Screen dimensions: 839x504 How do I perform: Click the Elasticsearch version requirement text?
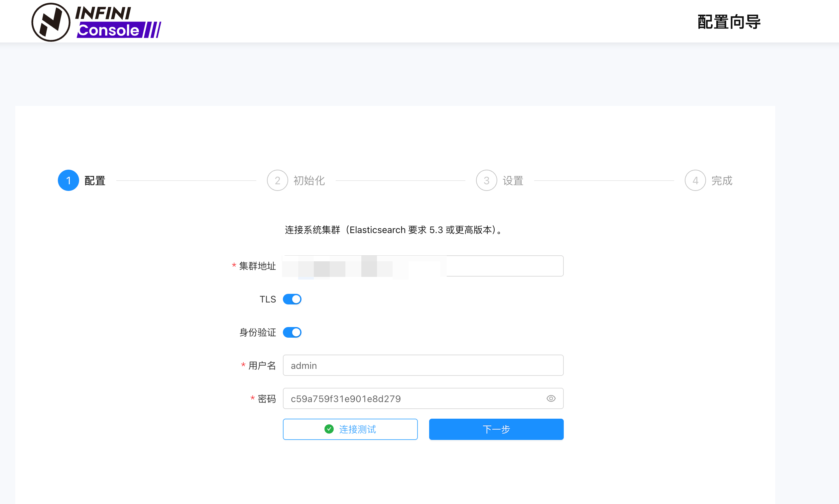[x=393, y=230]
